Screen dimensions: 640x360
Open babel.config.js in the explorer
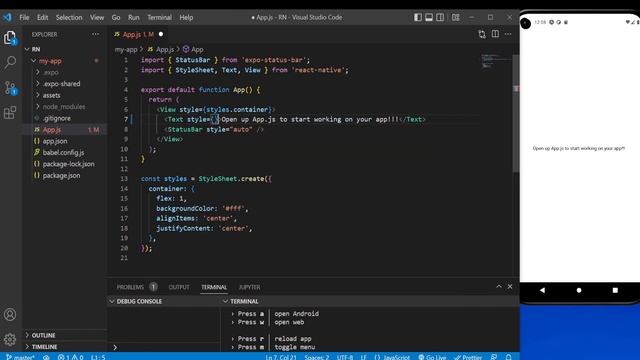tap(64, 152)
